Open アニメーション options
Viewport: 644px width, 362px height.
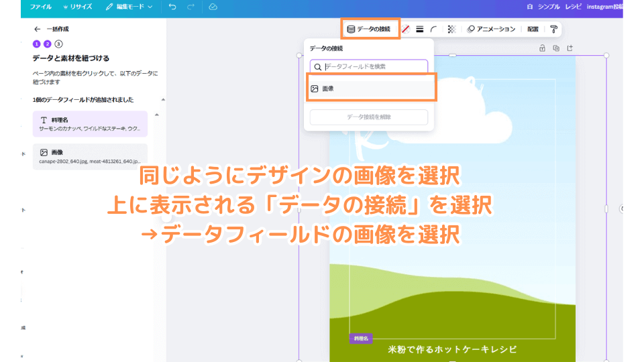point(491,29)
